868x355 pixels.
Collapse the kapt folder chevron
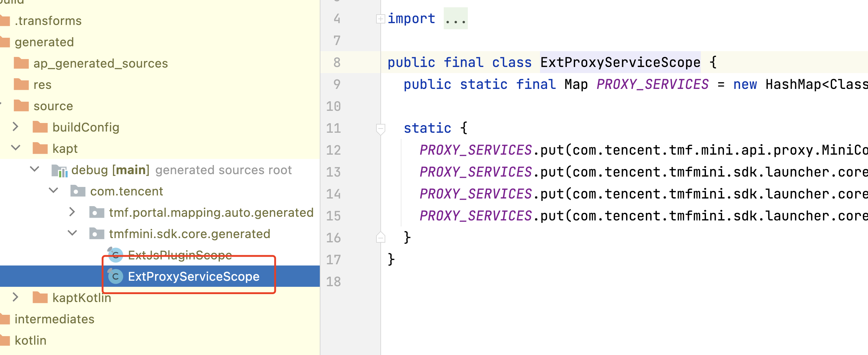click(x=16, y=148)
